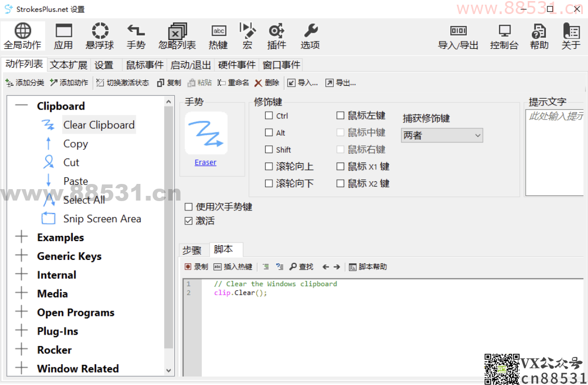588x385 pixels.
Task: Click 添加动作 add action
Action: (x=69, y=83)
